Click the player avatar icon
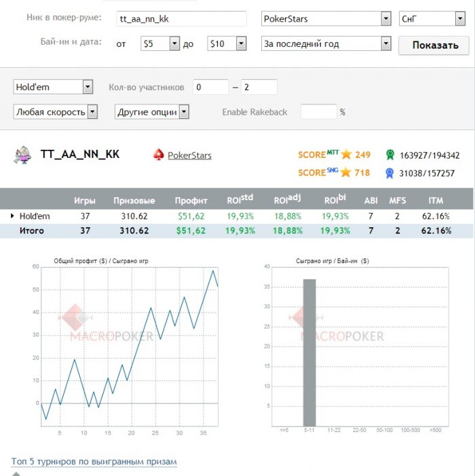475x476 pixels. click(23, 155)
